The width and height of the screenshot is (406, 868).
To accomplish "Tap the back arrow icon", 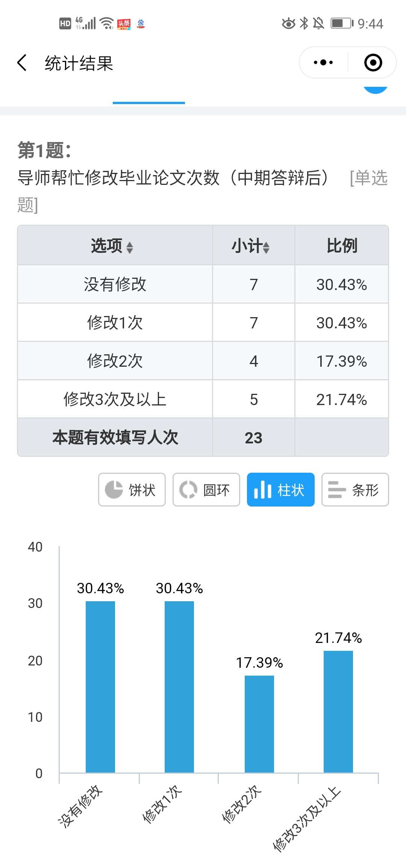I will pos(23,62).
